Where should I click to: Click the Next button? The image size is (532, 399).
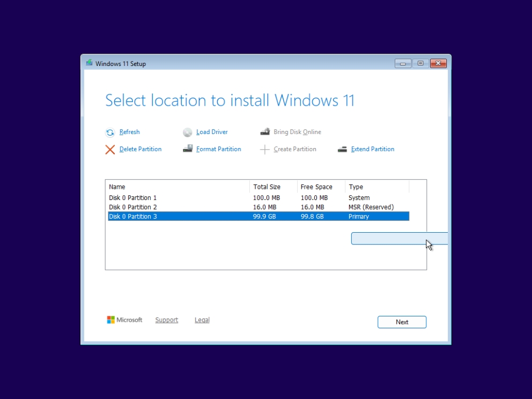point(402,322)
